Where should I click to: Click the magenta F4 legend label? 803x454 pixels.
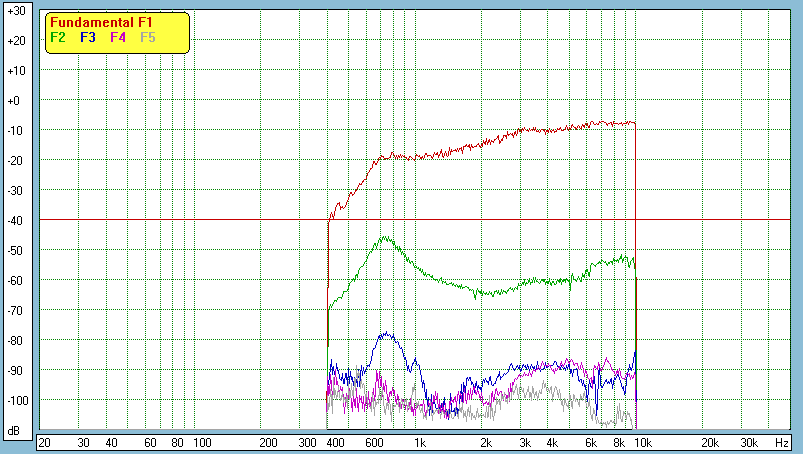(118, 37)
